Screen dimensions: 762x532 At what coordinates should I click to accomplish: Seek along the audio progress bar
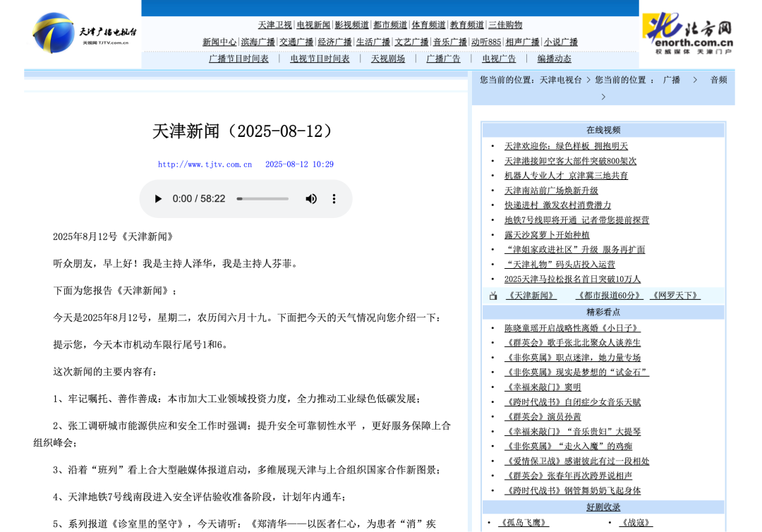click(262, 199)
